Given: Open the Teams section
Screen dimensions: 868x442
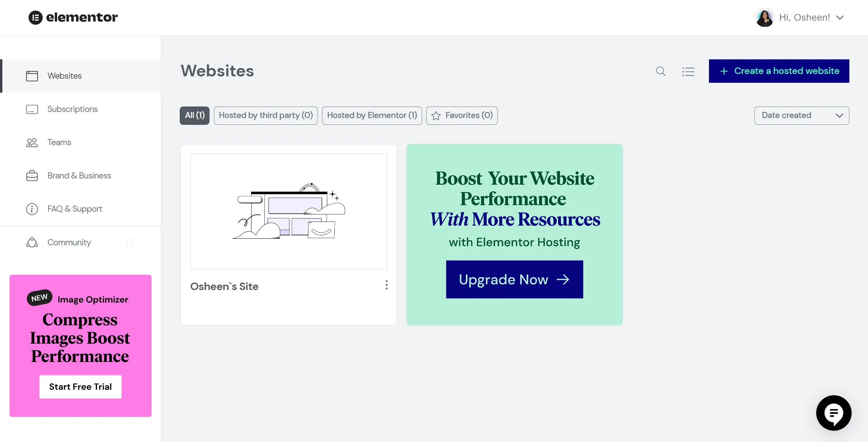Looking at the screenshot, I should pyautogui.click(x=81, y=142).
